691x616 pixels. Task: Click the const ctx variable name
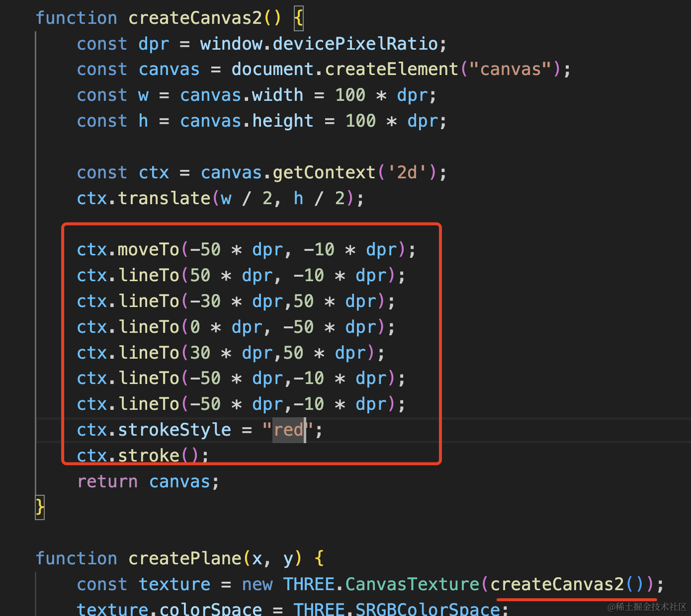point(154,172)
